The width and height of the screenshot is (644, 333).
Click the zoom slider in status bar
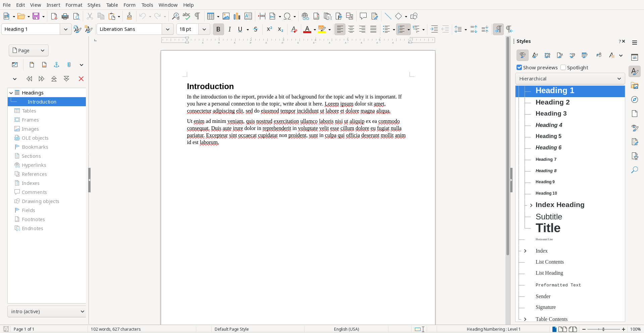click(x=603, y=329)
